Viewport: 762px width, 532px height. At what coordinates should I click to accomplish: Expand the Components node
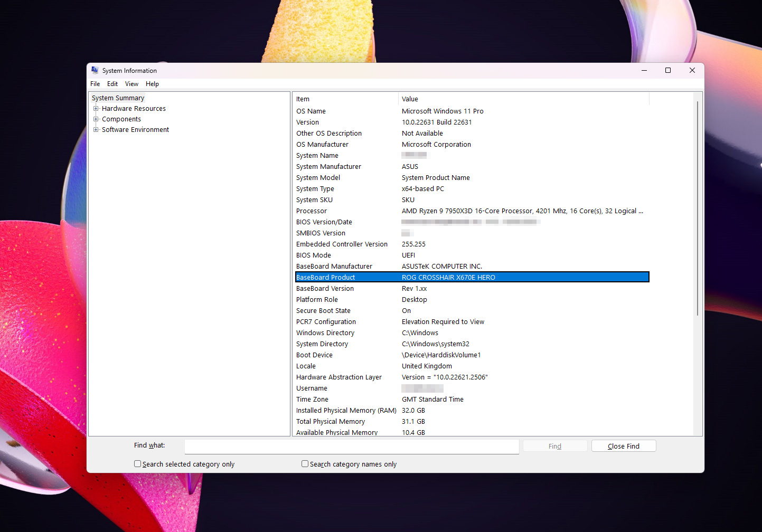96,119
